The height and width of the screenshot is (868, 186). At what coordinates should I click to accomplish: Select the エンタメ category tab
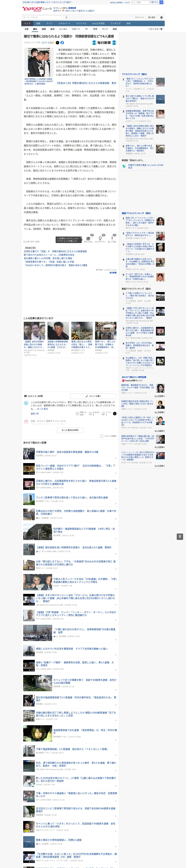63,29
